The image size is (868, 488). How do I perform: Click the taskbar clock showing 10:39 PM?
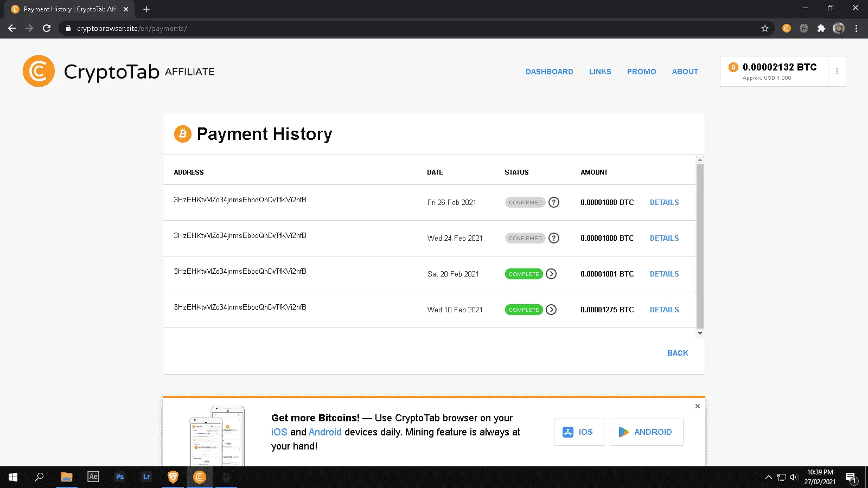point(820,477)
